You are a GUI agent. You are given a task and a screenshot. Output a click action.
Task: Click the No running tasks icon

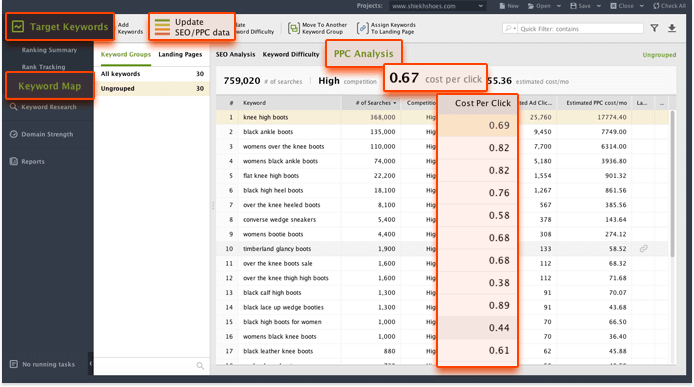click(14, 364)
